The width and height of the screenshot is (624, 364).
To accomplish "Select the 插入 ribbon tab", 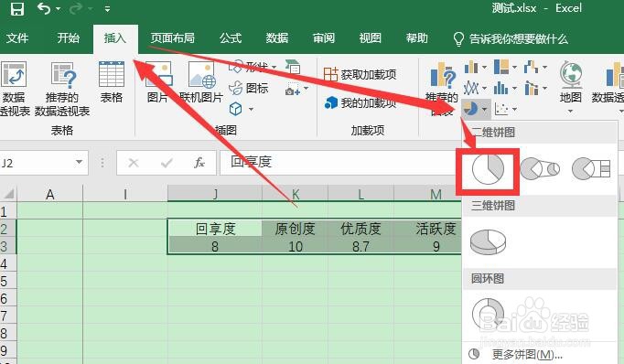I will coord(115,38).
